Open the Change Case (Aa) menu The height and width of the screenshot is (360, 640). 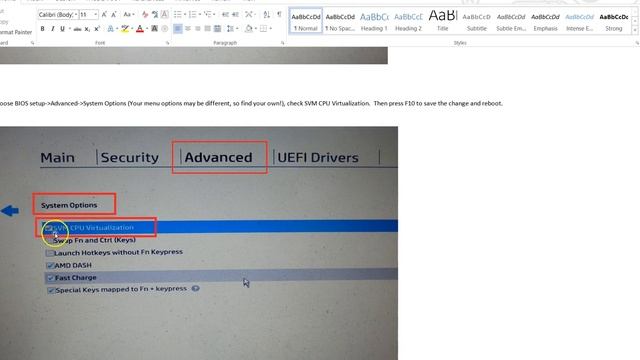[129, 15]
